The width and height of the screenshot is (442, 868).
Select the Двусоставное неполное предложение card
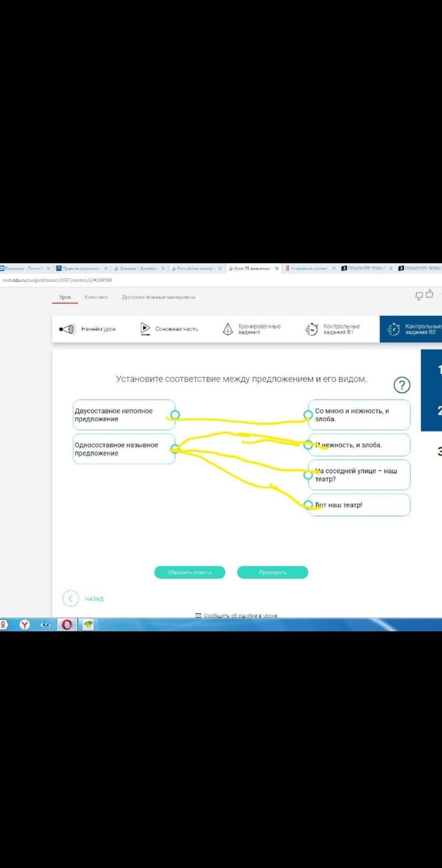tap(124, 415)
